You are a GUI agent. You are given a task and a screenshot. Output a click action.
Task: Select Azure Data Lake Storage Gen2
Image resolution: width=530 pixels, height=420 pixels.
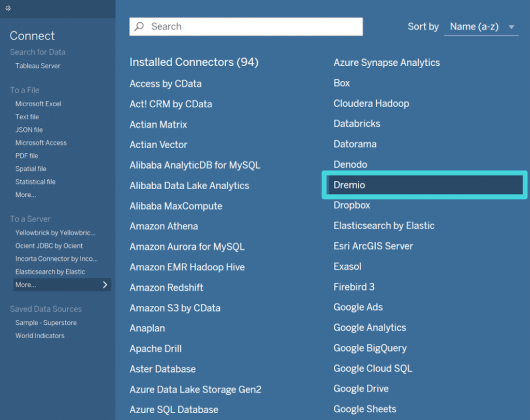[195, 389]
